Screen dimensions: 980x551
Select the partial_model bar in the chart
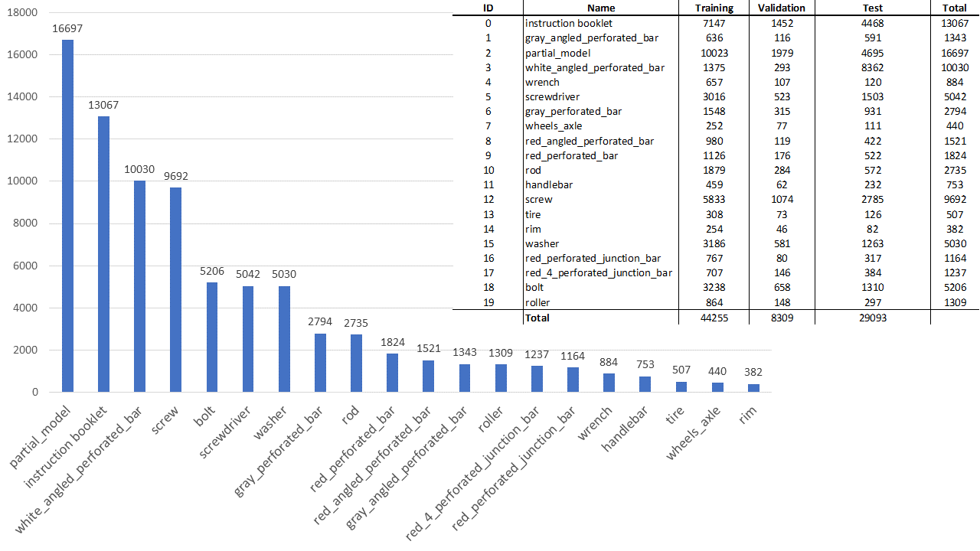coord(67,216)
